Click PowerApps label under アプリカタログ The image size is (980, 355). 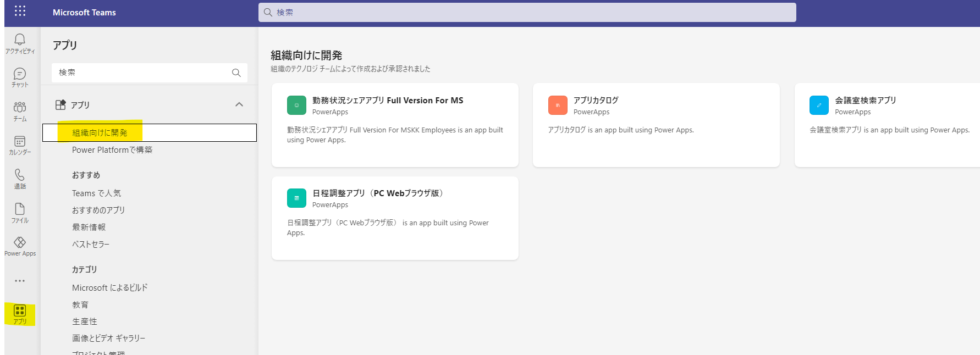coord(592,112)
